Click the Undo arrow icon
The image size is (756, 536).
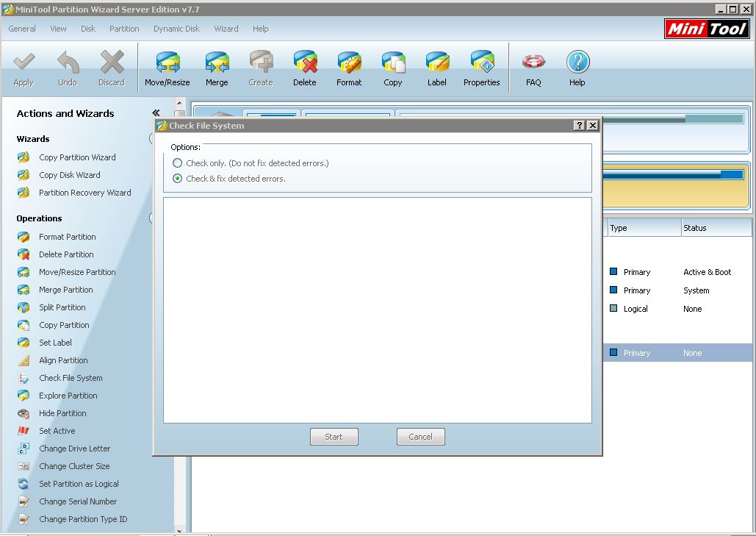[x=68, y=62]
